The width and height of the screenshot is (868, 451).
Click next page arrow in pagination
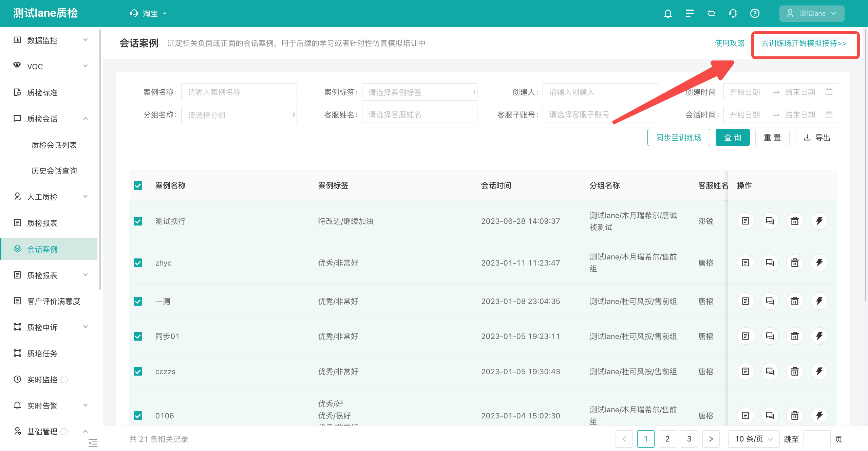[x=711, y=439]
